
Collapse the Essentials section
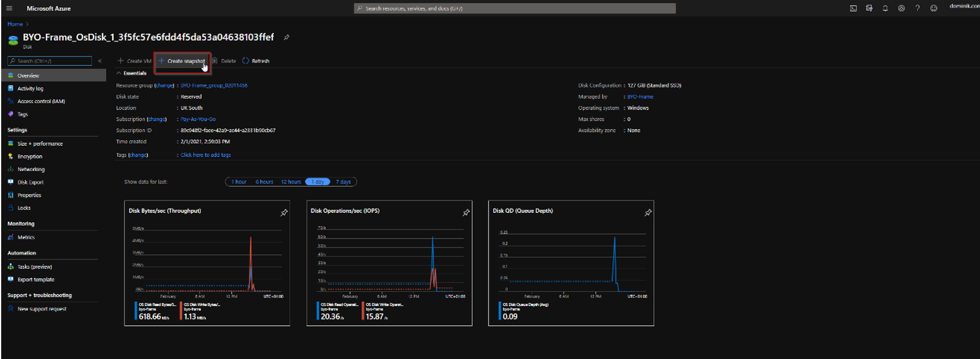pos(119,73)
